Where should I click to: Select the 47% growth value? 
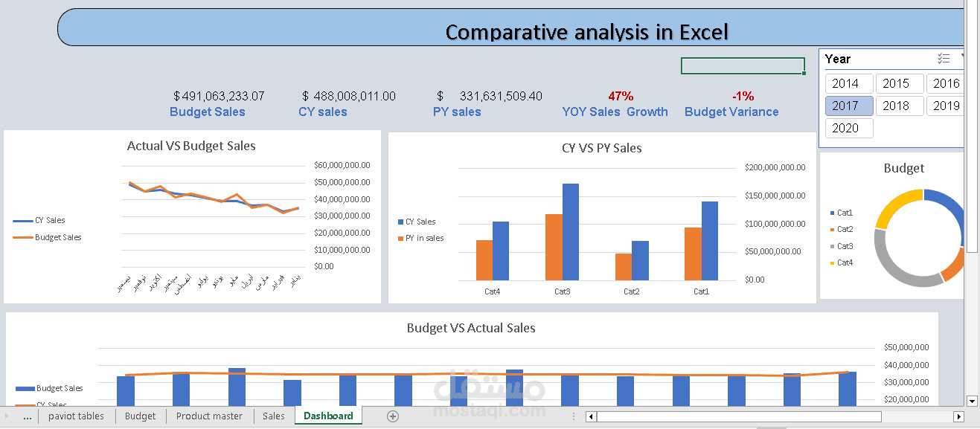pos(621,96)
